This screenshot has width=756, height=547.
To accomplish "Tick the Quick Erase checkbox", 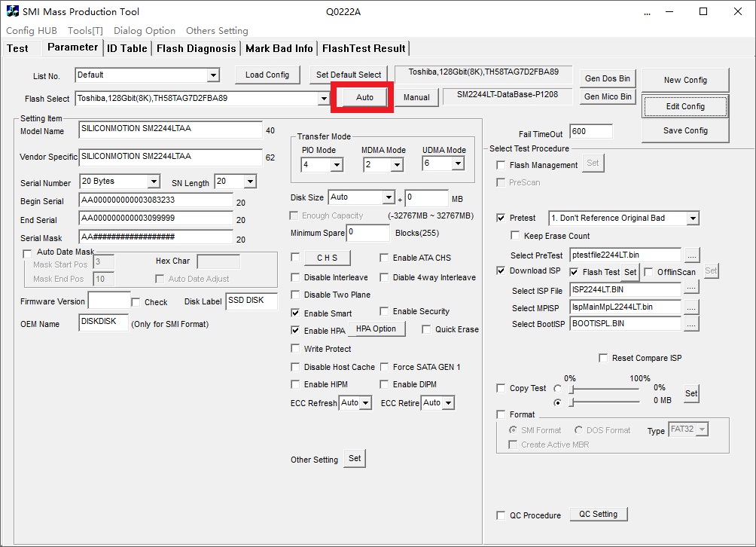I will click(426, 329).
